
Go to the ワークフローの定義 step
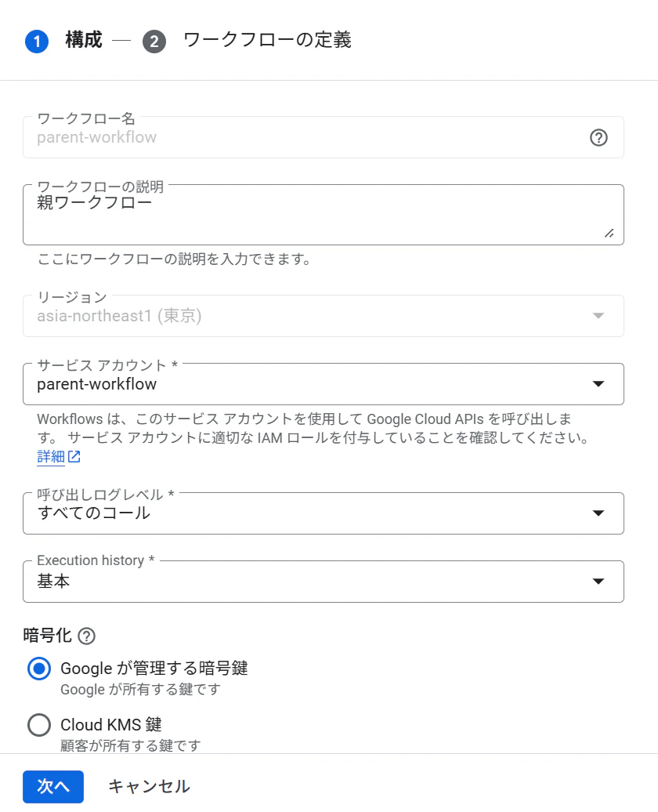[267, 40]
